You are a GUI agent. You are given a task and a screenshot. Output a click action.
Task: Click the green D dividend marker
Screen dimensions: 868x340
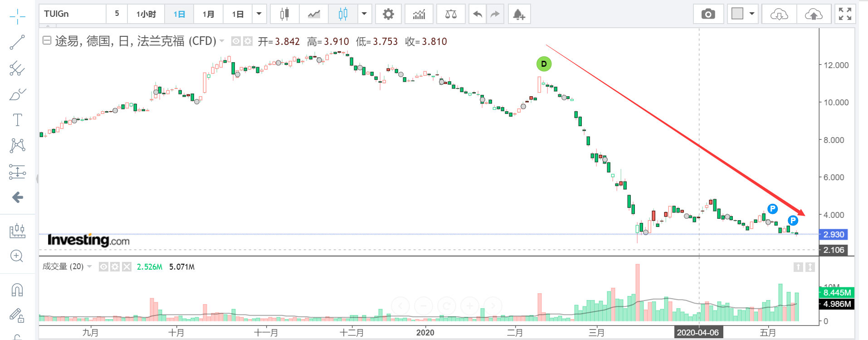[544, 64]
